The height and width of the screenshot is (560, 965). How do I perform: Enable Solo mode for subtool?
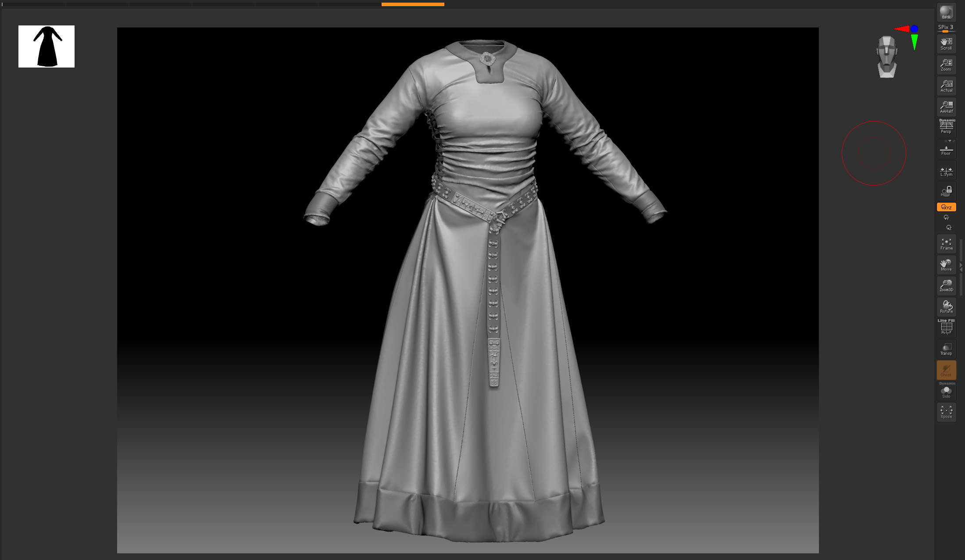click(946, 391)
